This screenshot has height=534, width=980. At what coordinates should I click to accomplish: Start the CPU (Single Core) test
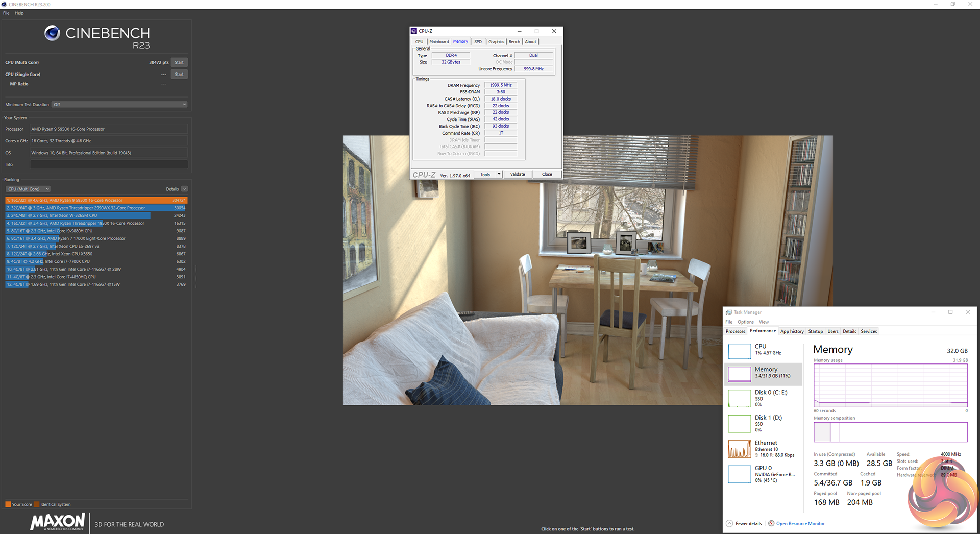pos(179,74)
